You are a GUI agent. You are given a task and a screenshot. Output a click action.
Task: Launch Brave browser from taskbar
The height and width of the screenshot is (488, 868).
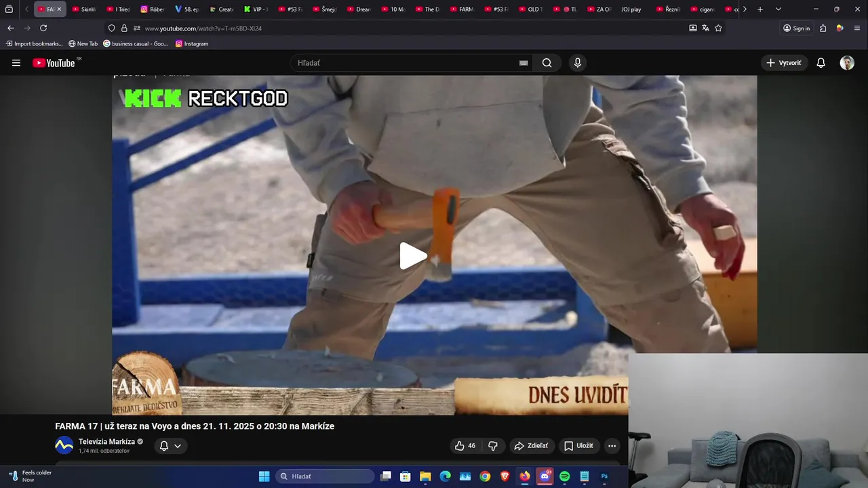505,476
